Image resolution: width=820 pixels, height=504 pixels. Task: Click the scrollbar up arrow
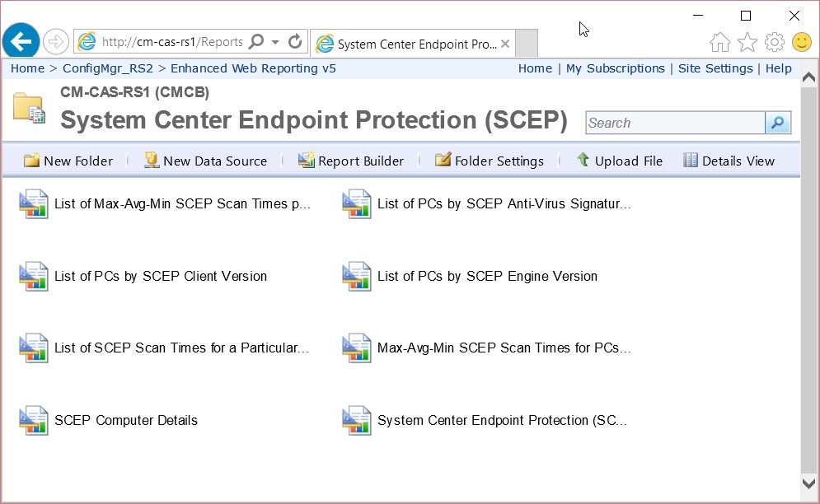pos(808,78)
